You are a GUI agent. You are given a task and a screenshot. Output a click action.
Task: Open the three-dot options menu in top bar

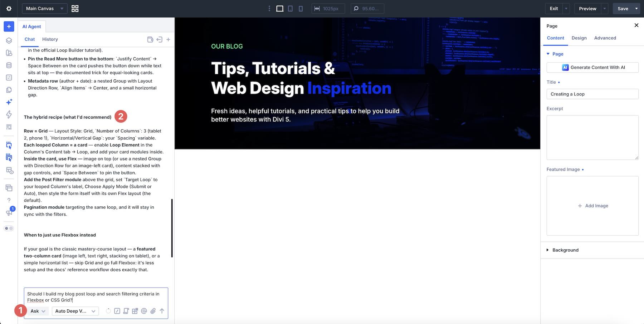[269, 9]
